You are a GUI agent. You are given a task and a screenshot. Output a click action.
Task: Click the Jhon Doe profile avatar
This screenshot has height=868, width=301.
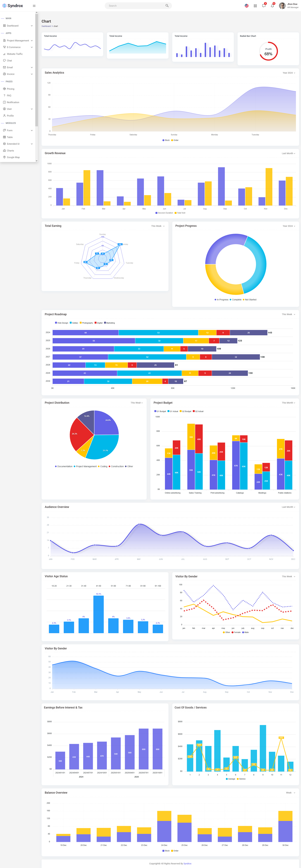point(282,6)
